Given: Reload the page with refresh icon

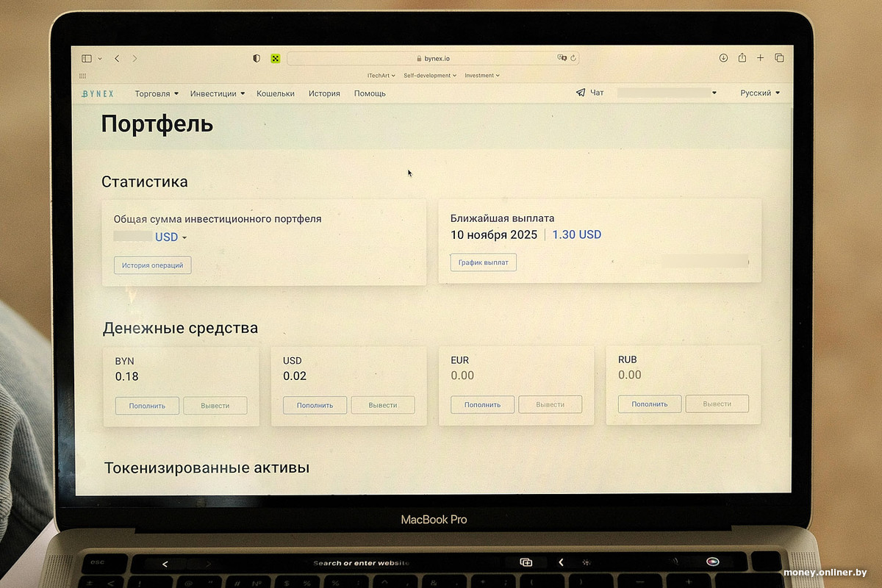Looking at the screenshot, I should pyautogui.click(x=573, y=58).
